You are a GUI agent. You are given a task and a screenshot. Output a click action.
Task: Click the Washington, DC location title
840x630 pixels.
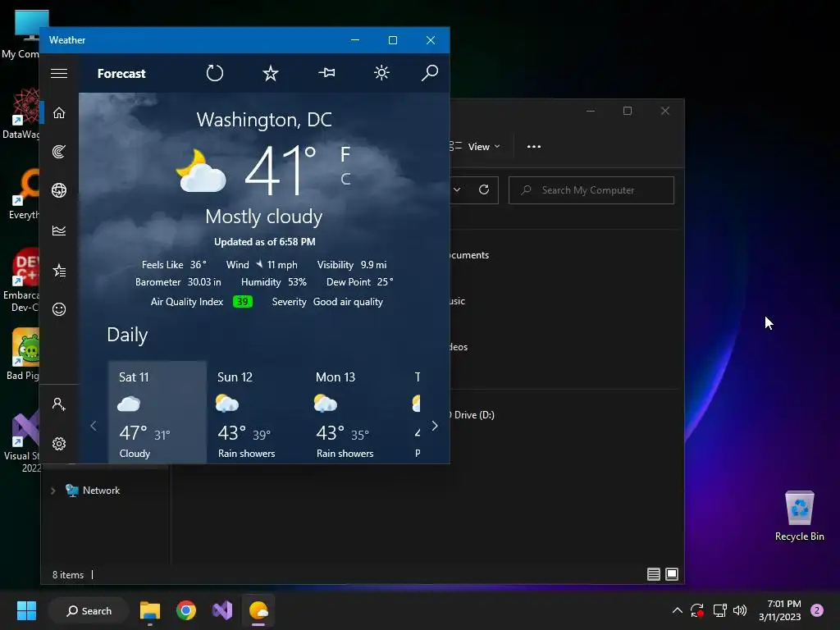[x=264, y=120]
